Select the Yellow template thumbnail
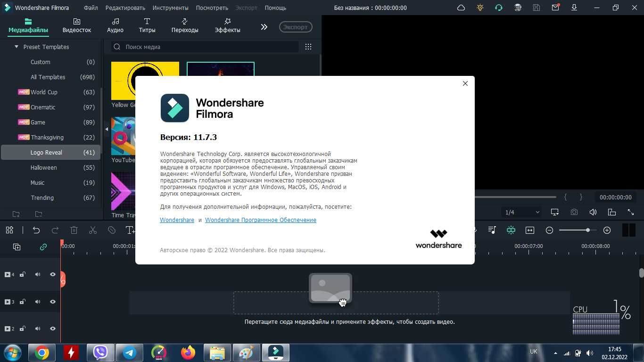The width and height of the screenshot is (644, 362). coord(124,81)
